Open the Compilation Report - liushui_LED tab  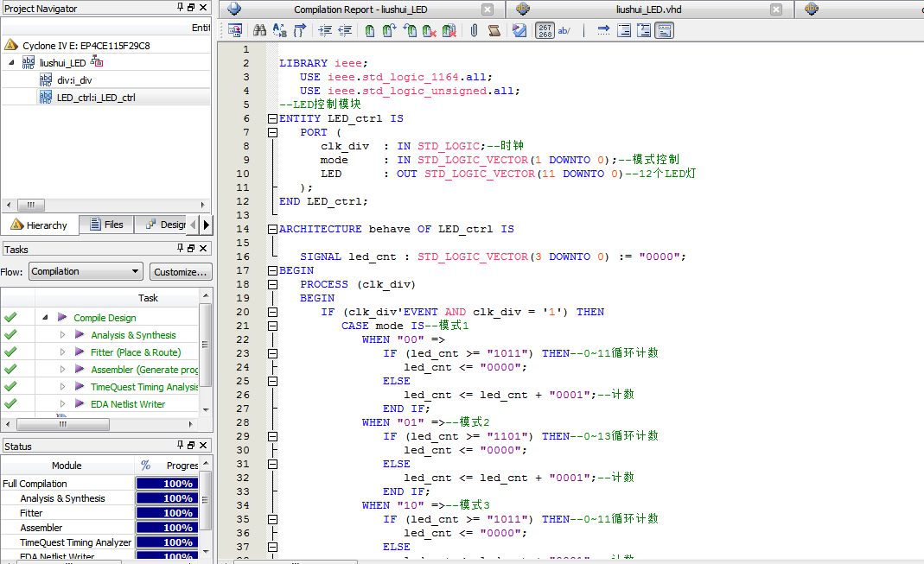[x=360, y=10]
